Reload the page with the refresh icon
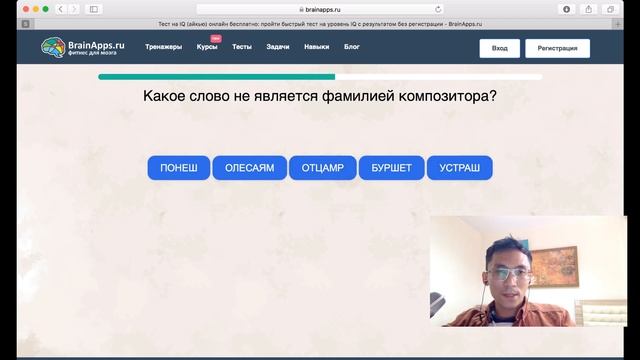This screenshot has width=640, height=360. pos(438,9)
